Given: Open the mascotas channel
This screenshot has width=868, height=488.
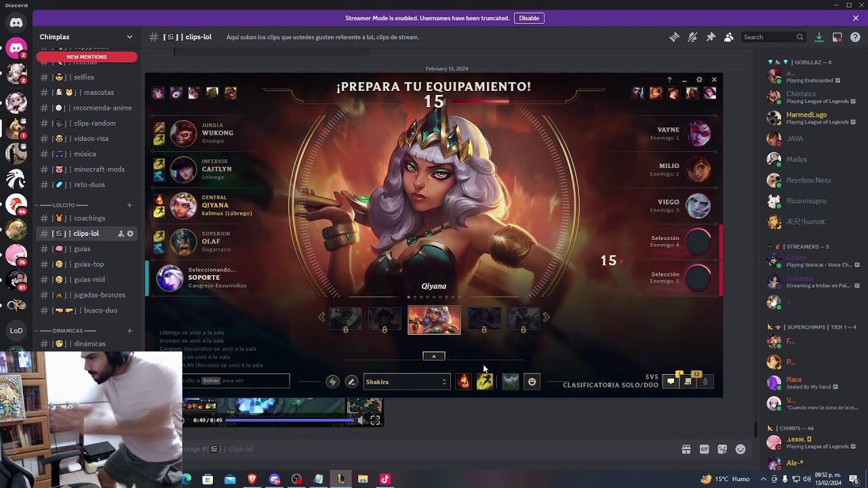Looking at the screenshot, I should pyautogui.click(x=87, y=92).
